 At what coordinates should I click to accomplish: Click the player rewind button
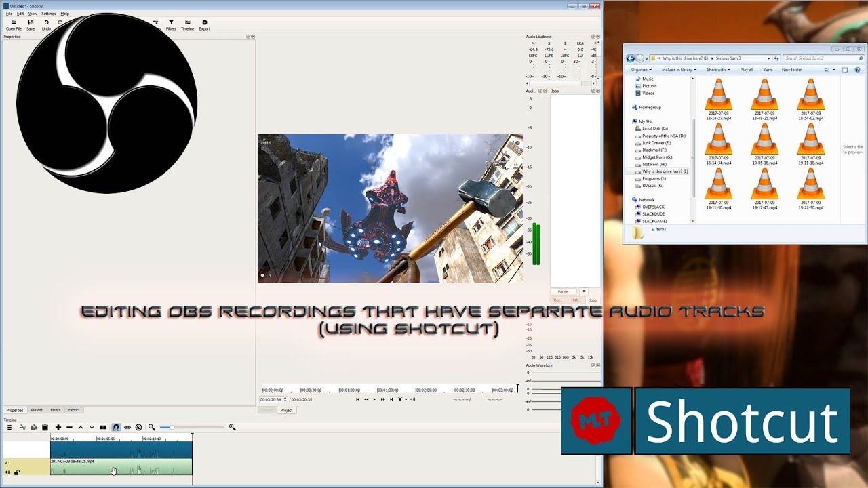click(x=366, y=399)
